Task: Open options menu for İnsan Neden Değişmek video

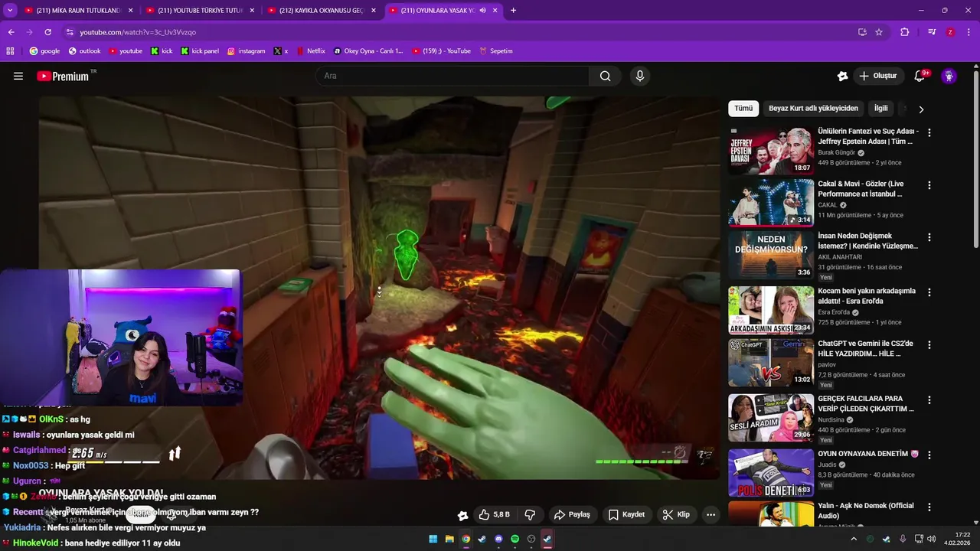Action: click(x=929, y=237)
